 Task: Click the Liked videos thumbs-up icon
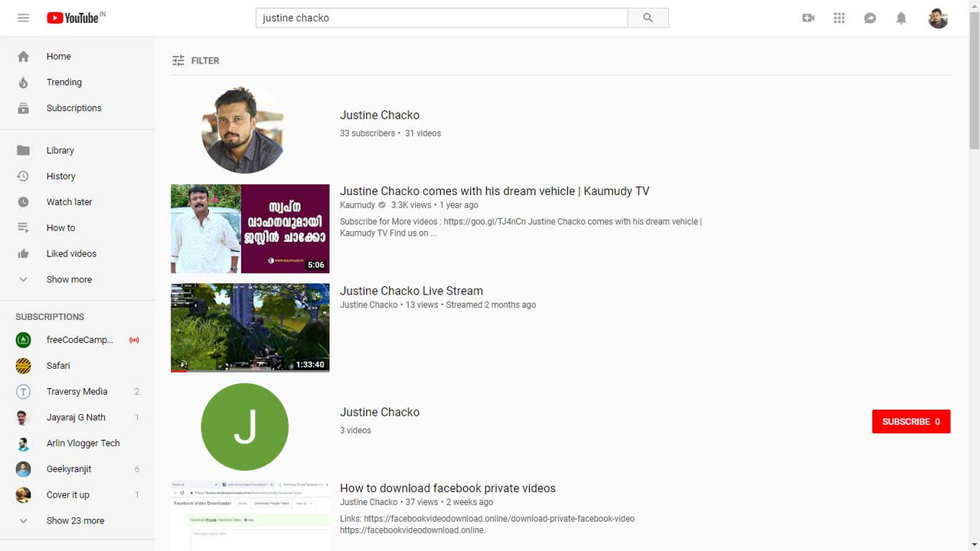(23, 253)
